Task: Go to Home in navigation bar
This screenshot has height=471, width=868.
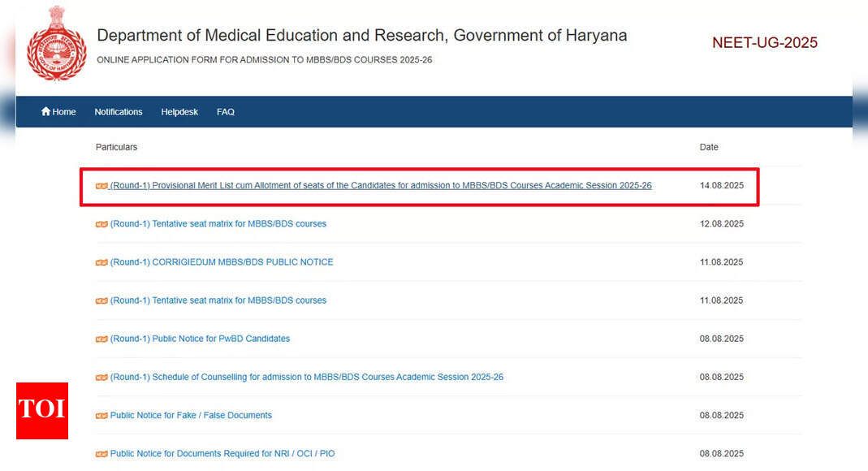Action: point(58,112)
